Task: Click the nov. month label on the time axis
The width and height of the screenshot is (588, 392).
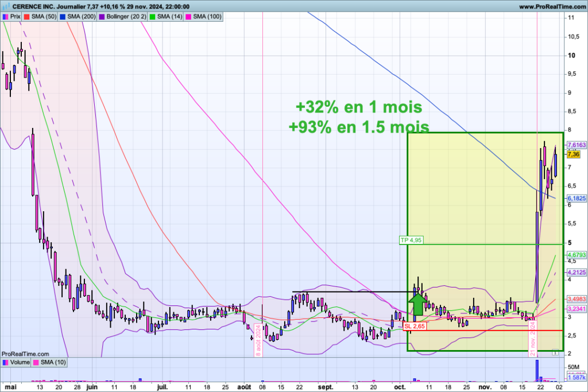Action: tap(485, 387)
